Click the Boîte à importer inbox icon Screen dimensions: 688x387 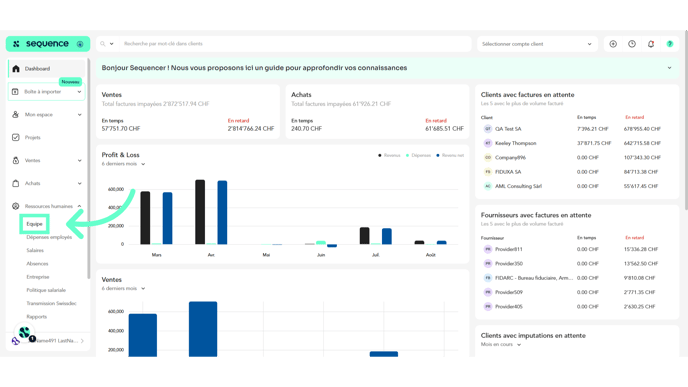[15, 92]
